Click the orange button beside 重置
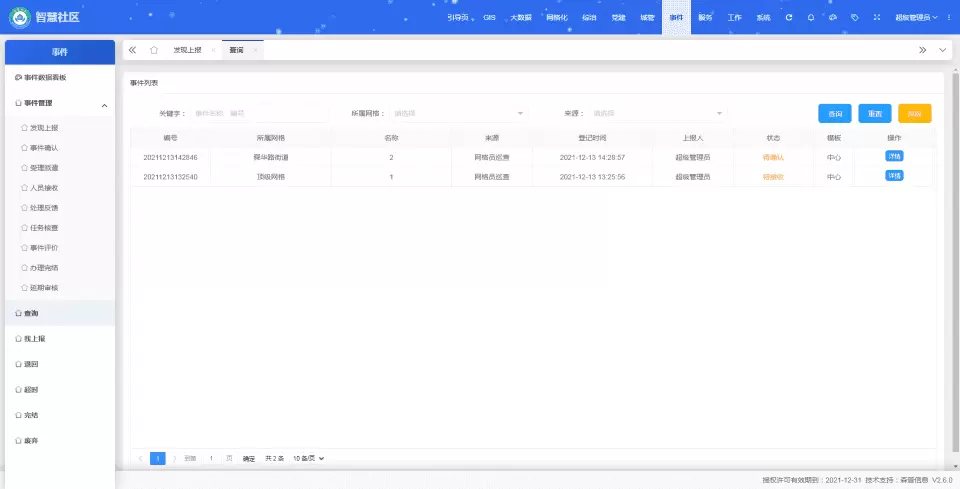The height and width of the screenshot is (489, 960). pos(915,113)
